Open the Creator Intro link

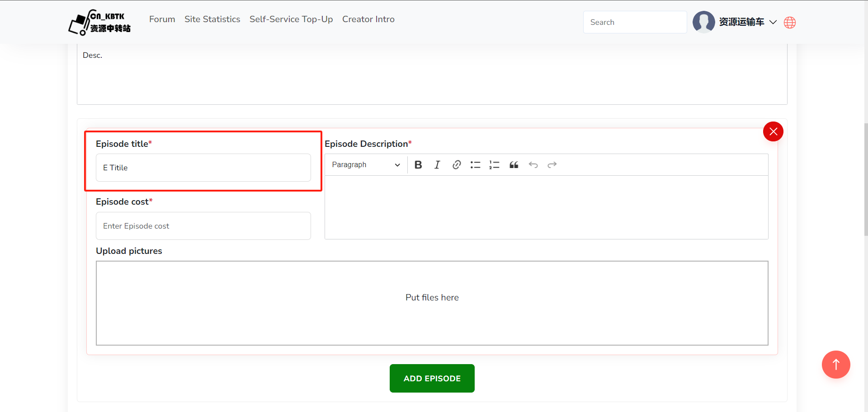click(x=368, y=19)
